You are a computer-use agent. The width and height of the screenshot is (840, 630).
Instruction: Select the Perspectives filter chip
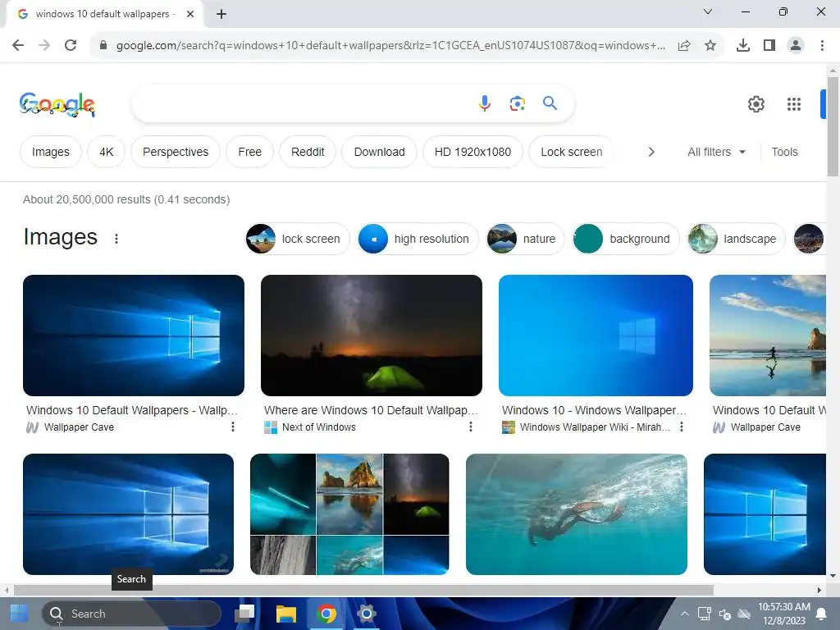click(176, 152)
